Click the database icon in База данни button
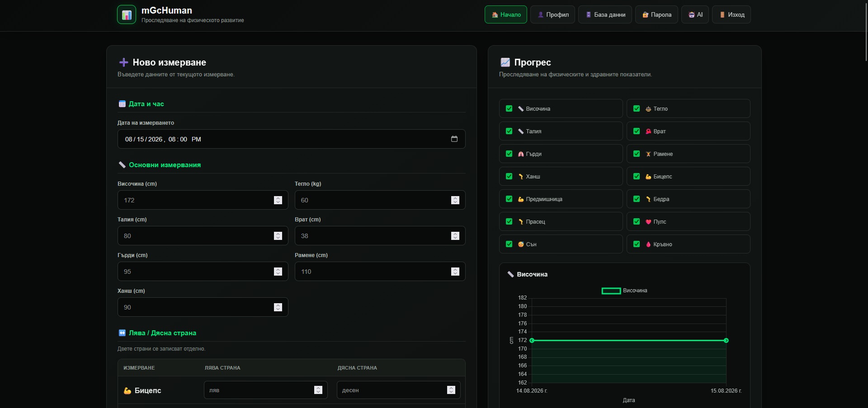Viewport: 868px width, 408px height. [589, 15]
